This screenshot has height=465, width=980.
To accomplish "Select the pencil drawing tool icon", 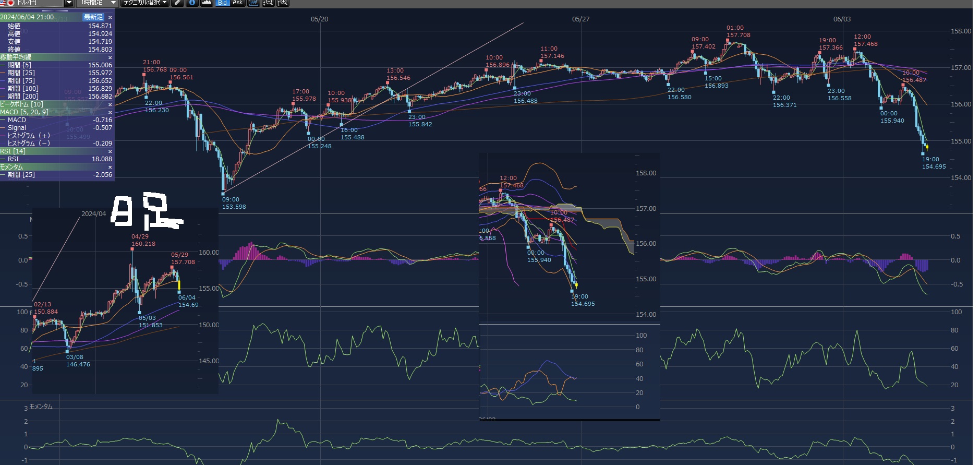I will [178, 3].
